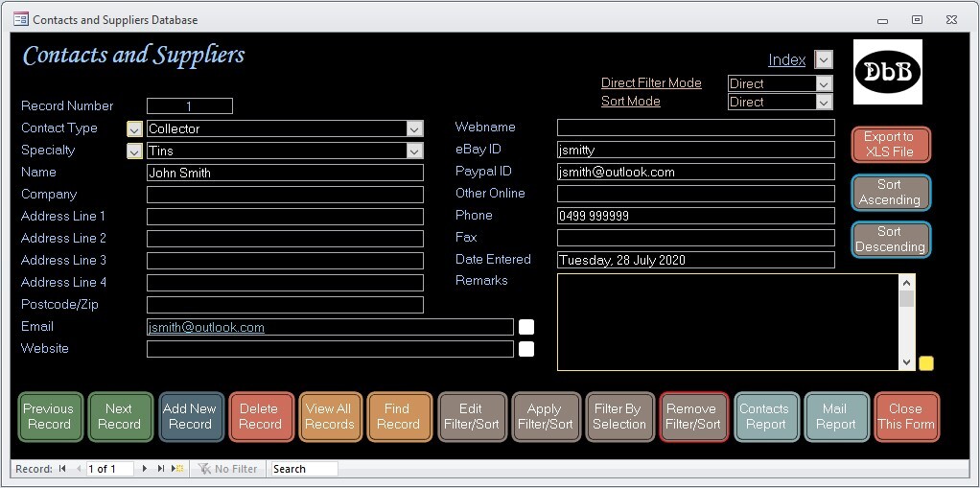Click Next Record button
The image size is (980, 488).
click(x=120, y=417)
